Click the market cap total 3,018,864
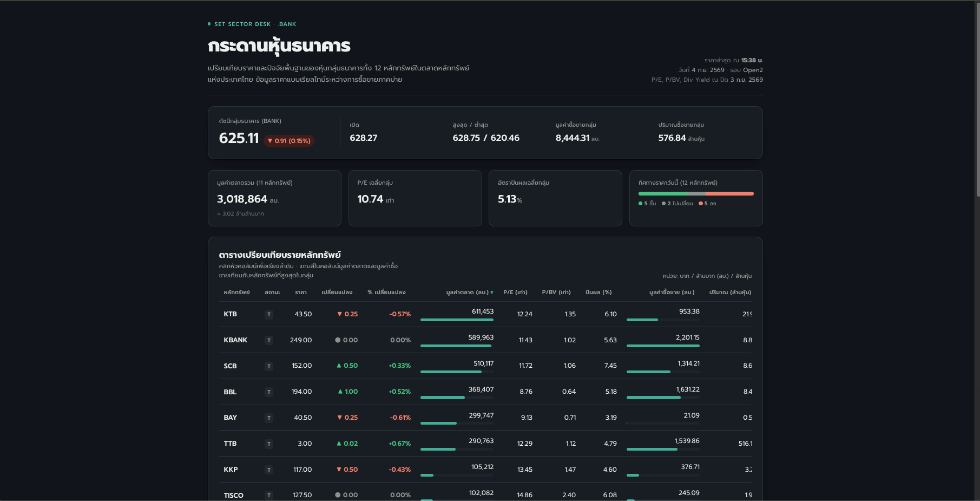The width and height of the screenshot is (980, 501). pos(242,199)
